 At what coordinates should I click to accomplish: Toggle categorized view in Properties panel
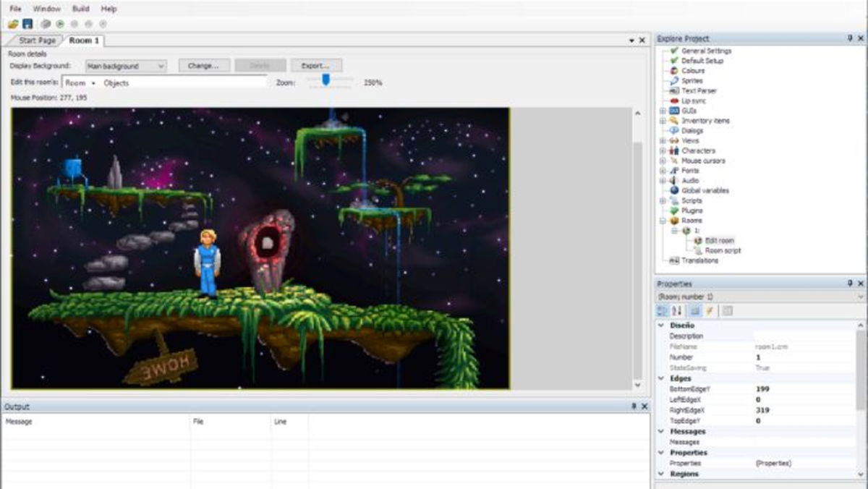(662, 309)
